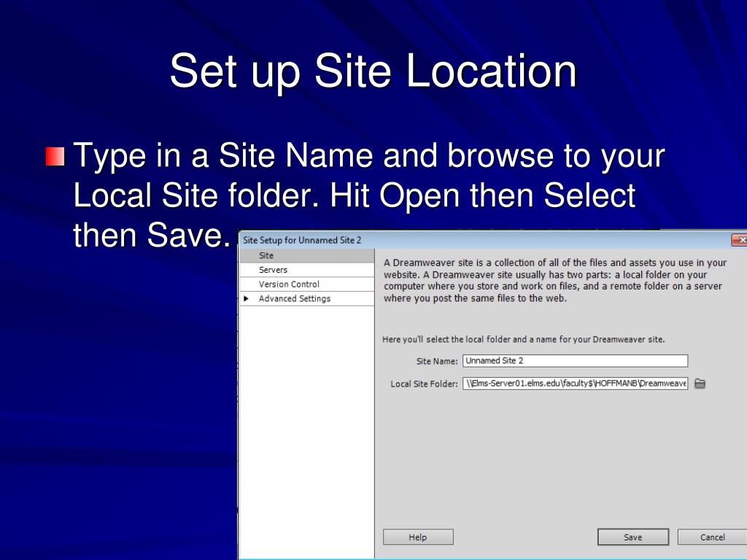This screenshot has height=560, width=747.
Task: Open the Version Control category
Action: tap(307, 284)
